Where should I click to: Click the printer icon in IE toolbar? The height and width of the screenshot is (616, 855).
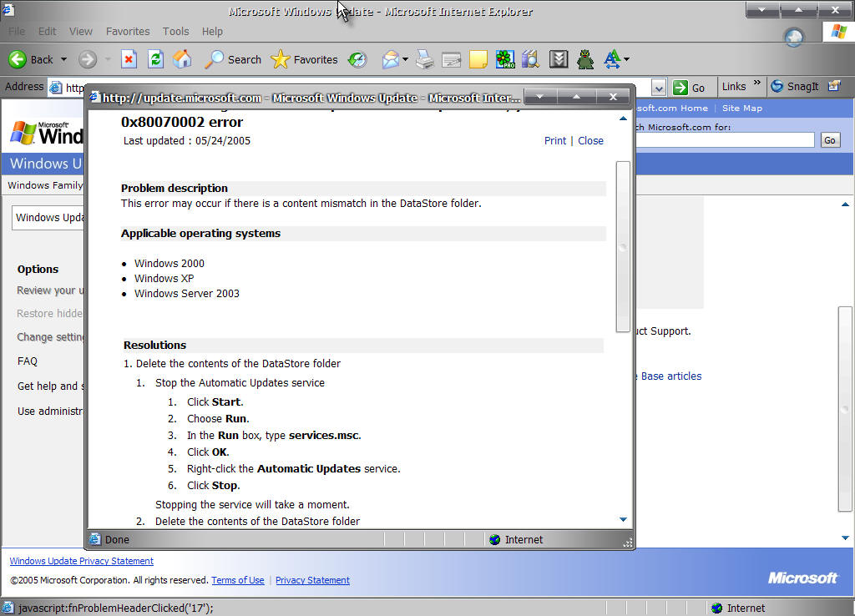(x=425, y=59)
